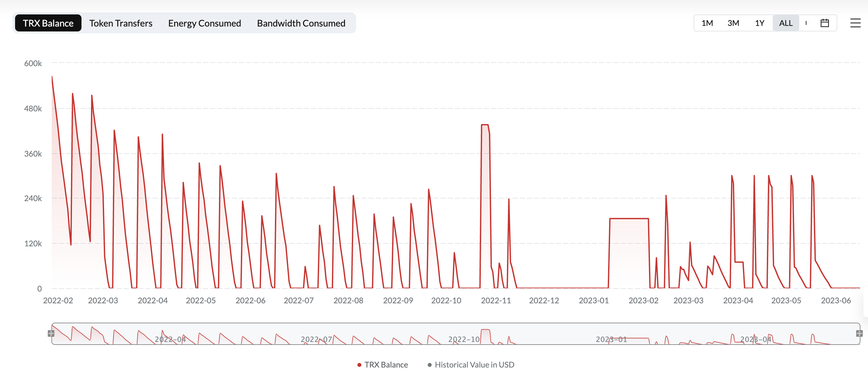Open the calendar date range picker
The width and height of the screenshot is (868, 378).
[x=824, y=23]
